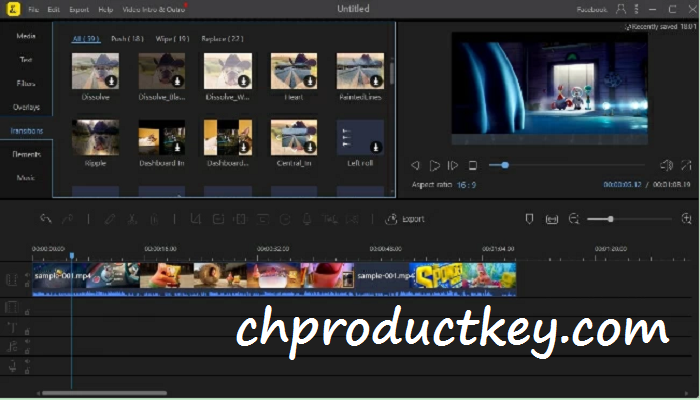Switch to the Text tab in sidebar

[x=26, y=59]
